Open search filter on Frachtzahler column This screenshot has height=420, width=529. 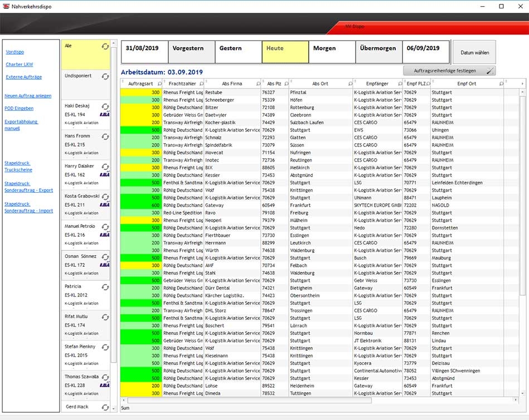click(x=201, y=84)
